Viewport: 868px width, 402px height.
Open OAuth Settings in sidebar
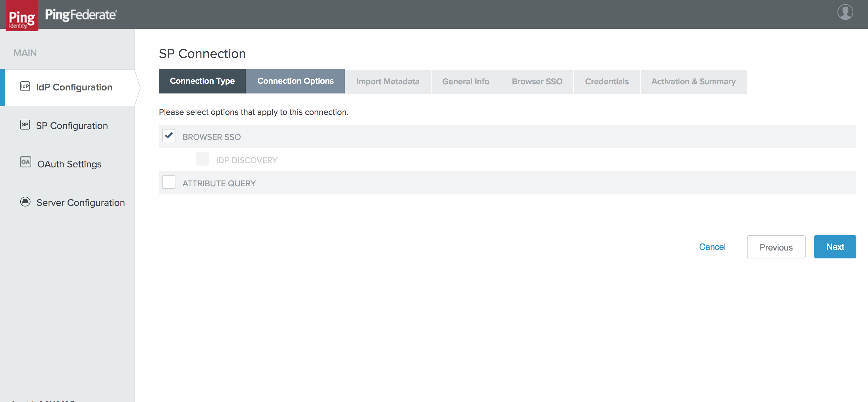coord(67,164)
